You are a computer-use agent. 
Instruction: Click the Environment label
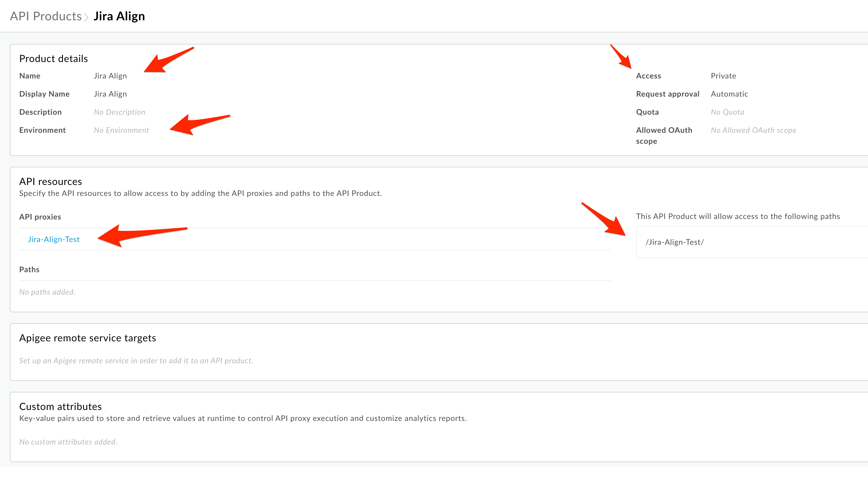coord(43,130)
